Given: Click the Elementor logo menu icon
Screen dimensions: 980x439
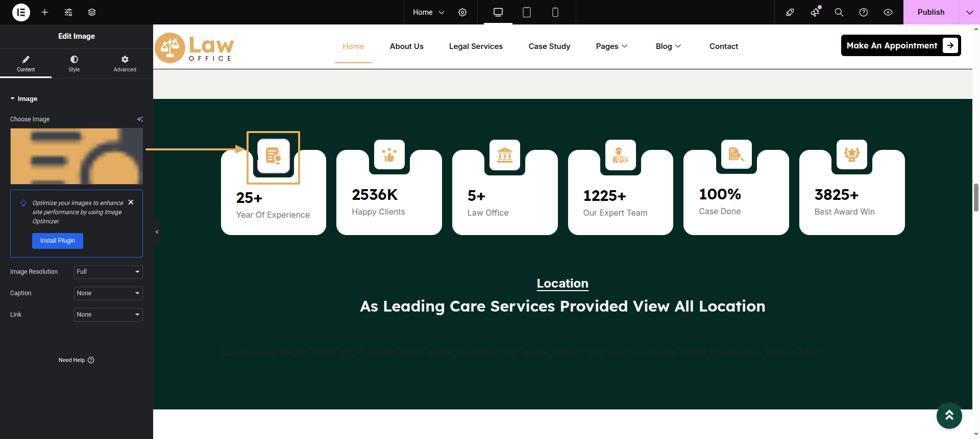Looking at the screenshot, I should click(21, 12).
